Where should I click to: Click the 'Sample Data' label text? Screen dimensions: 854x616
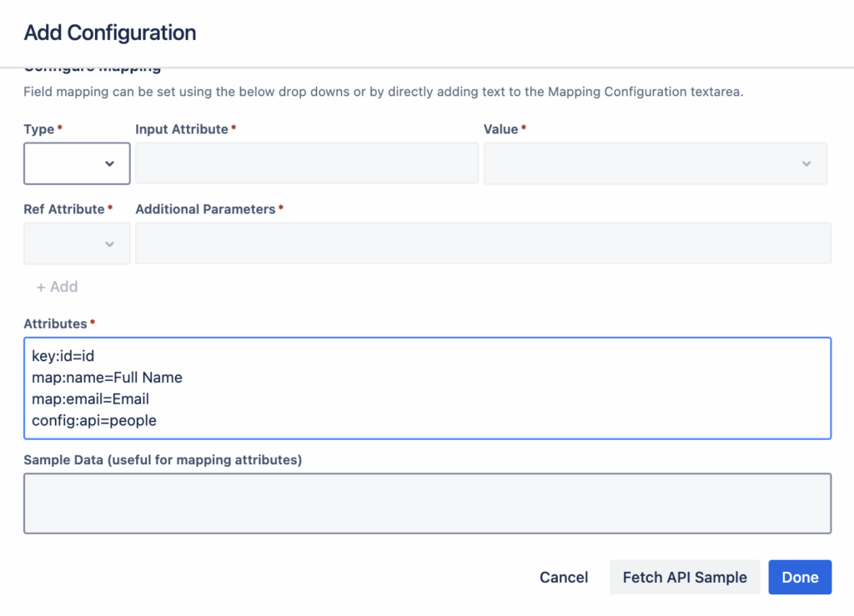[x=162, y=459]
